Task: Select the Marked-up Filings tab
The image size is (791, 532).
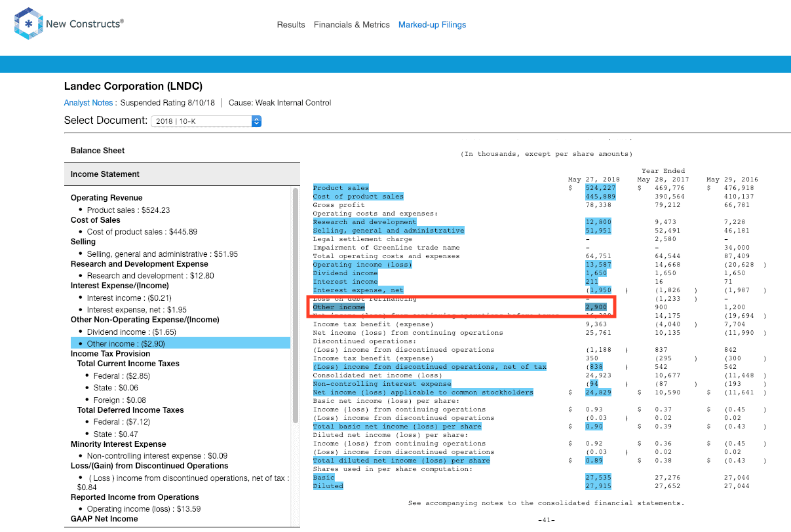Action: [x=433, y=25]
